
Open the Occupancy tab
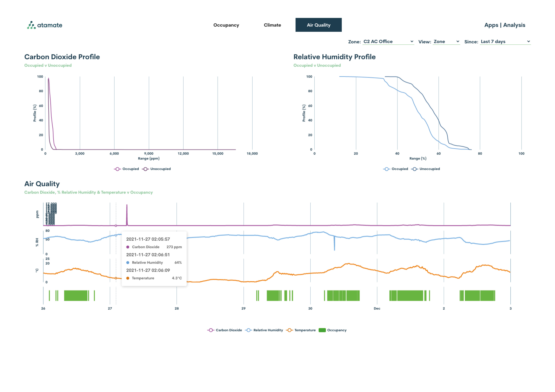point(226,25)
